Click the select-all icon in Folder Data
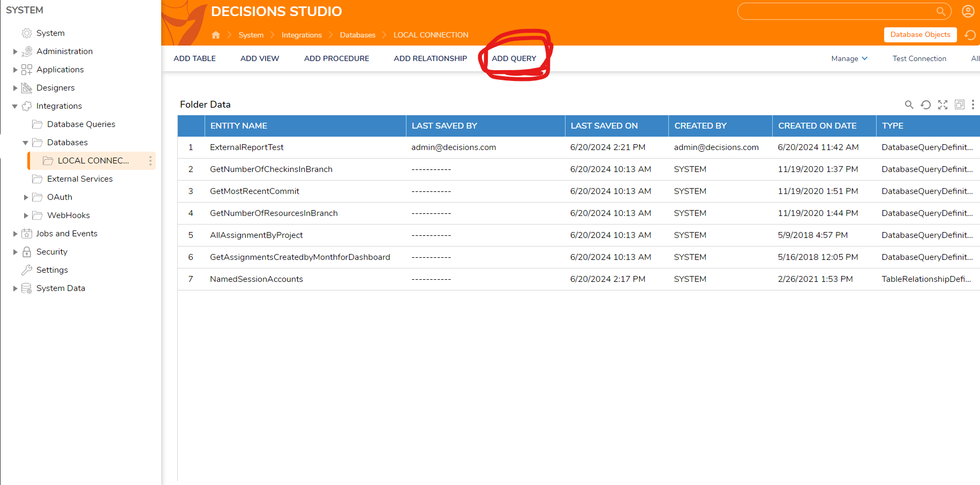 pos(960,105)
